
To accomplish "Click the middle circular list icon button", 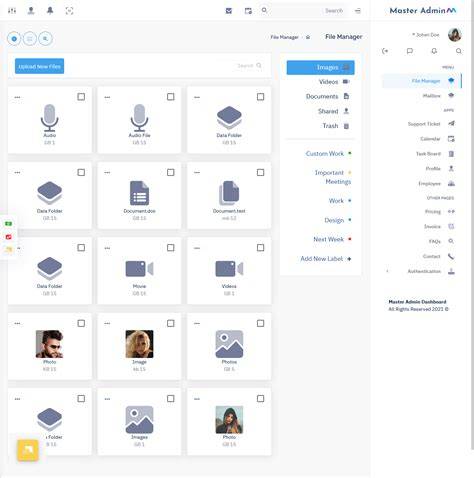I will pyautogui.click(x=30, y=39).
